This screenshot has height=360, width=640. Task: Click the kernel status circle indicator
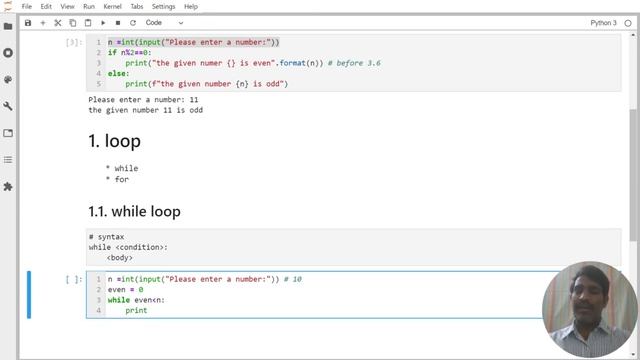628,23
